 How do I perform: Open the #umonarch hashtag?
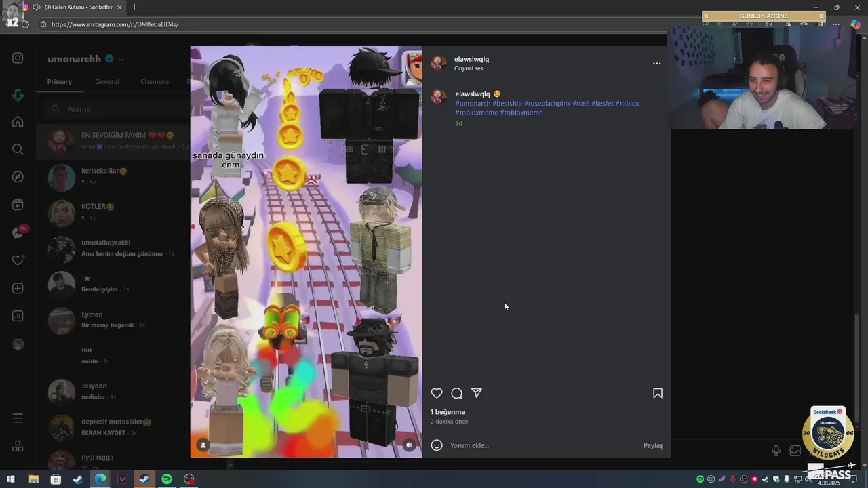473,104
